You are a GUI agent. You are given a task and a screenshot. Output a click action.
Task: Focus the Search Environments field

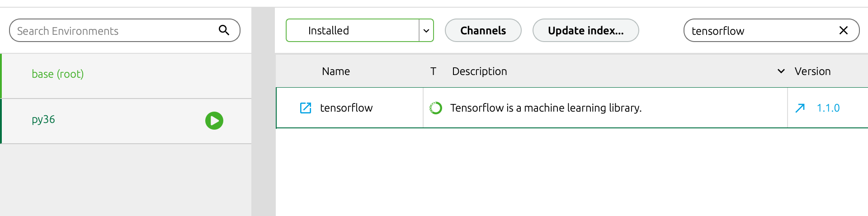click(113, 31)
